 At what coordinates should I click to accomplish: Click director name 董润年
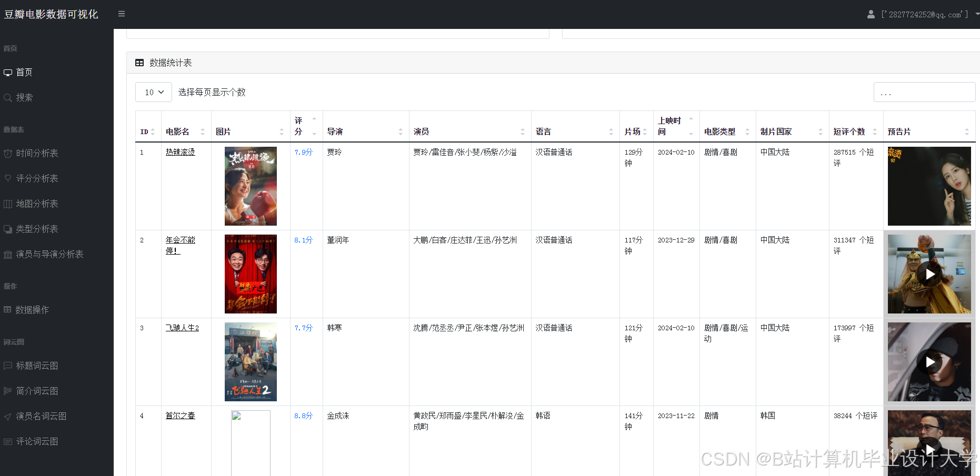(x=338, y=240)
